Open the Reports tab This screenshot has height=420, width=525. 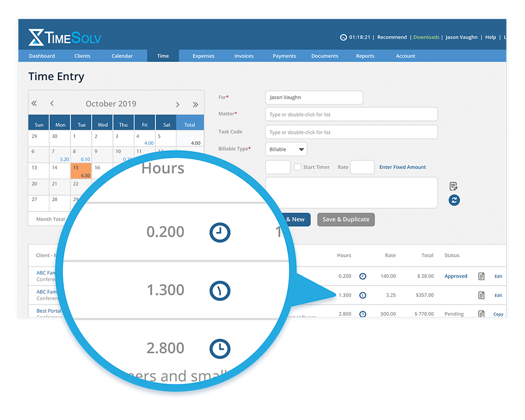tap(365, 56)
